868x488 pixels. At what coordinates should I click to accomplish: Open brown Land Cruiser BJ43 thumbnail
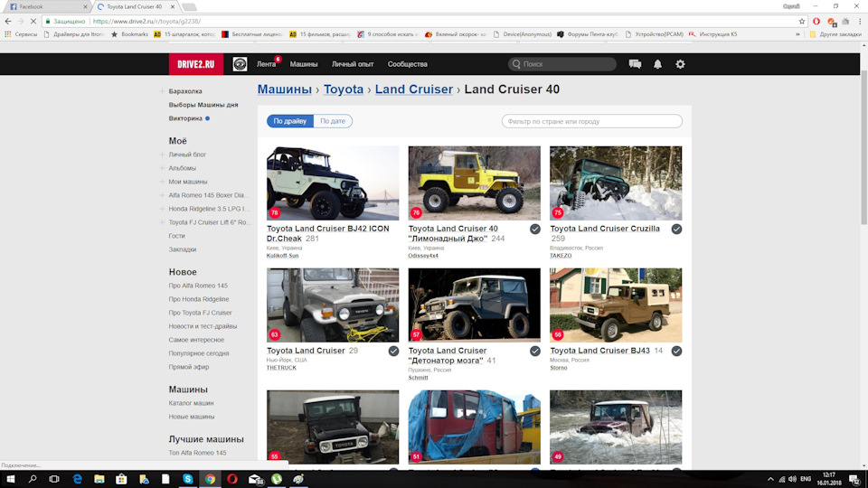(x=616, y=305)
